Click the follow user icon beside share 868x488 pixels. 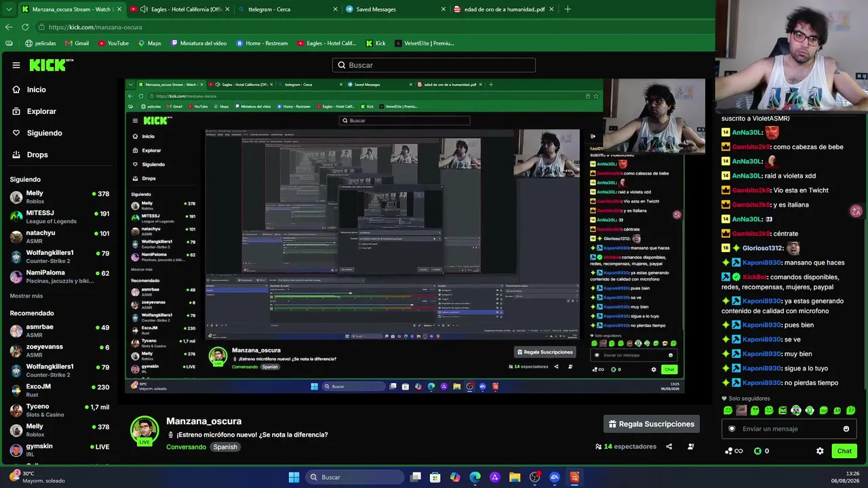point(691,447)
